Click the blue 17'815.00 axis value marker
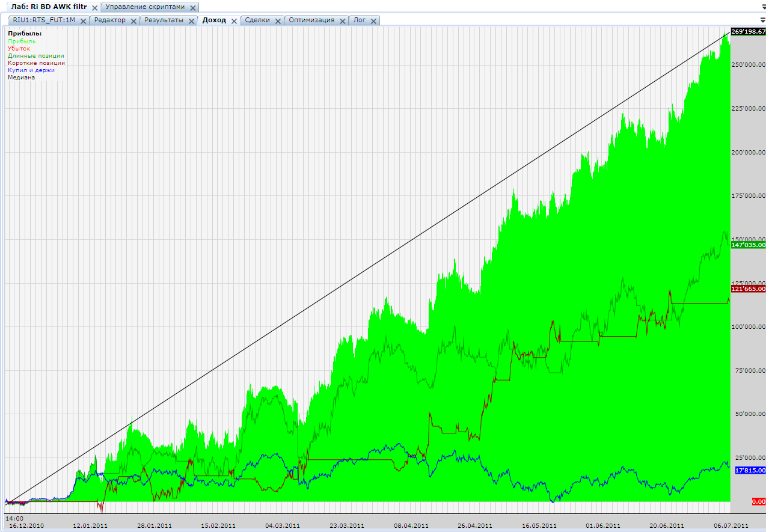This screenshot has width=766, height=532. coord(750,470)
